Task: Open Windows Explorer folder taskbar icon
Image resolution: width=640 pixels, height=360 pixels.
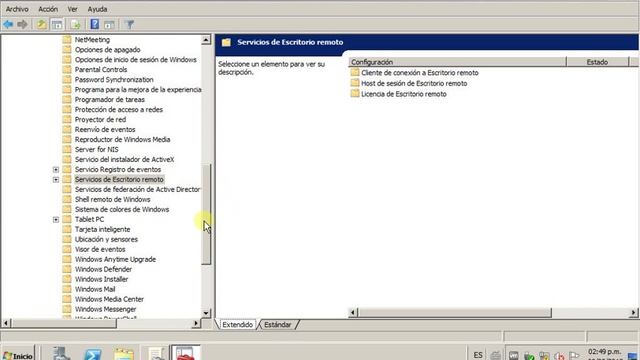Action: (x=124, y=353)
